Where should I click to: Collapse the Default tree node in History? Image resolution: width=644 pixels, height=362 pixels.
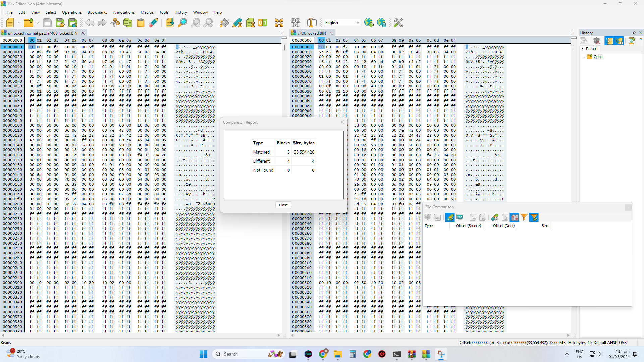coord(583,49)
